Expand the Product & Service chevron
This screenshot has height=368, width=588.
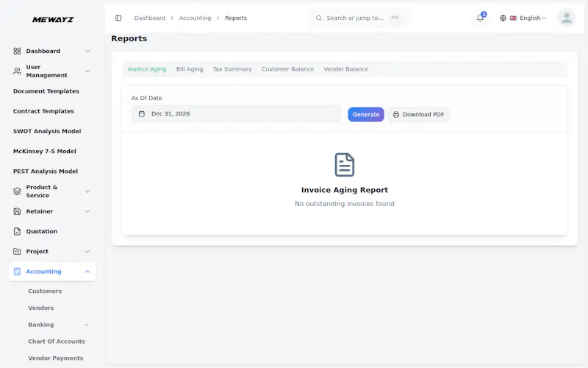click(x=87, y=191)
